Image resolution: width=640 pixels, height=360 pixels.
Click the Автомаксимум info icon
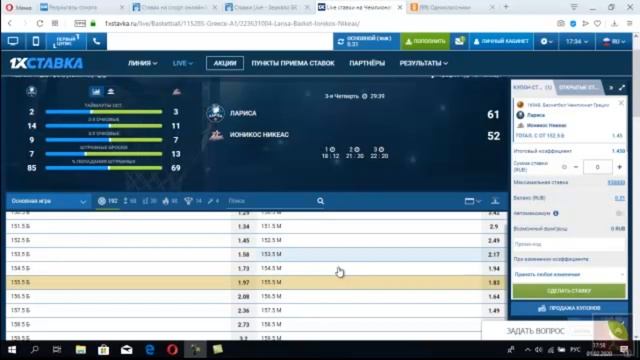click(x=556, y=213)
